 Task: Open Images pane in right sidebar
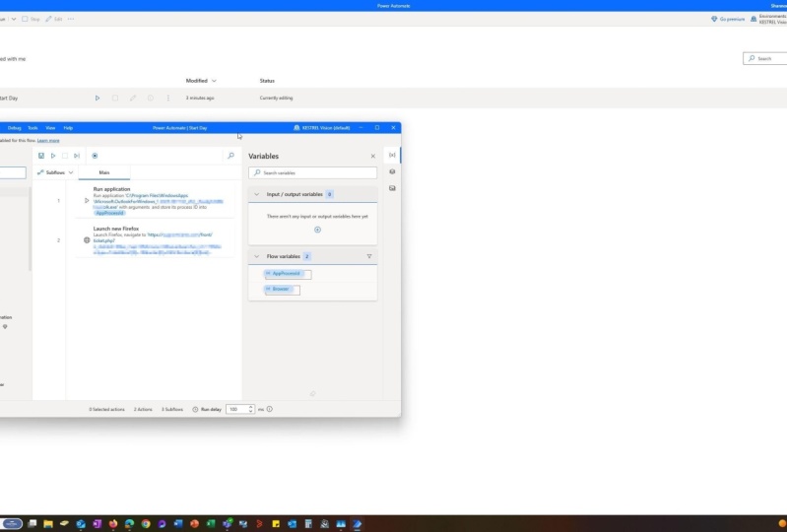click(392, 188)
